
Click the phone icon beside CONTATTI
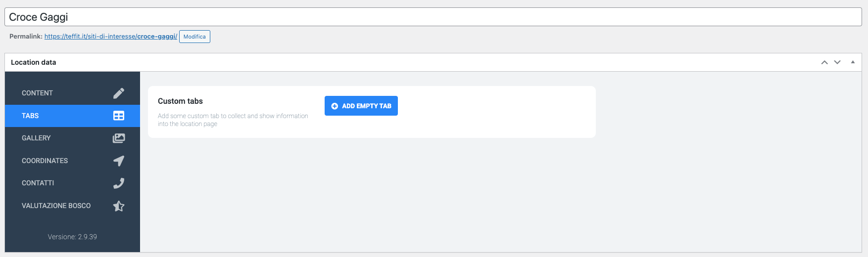[119, 183]
